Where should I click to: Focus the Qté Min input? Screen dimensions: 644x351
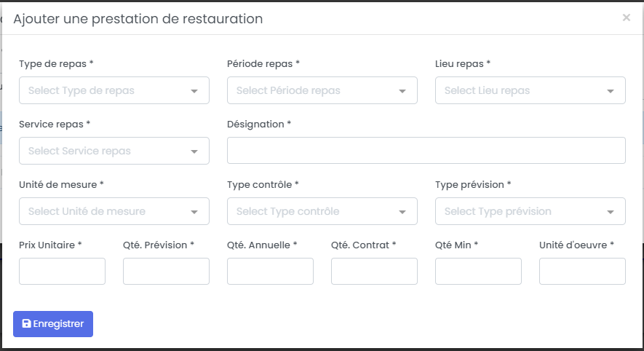tap(478, 272)
